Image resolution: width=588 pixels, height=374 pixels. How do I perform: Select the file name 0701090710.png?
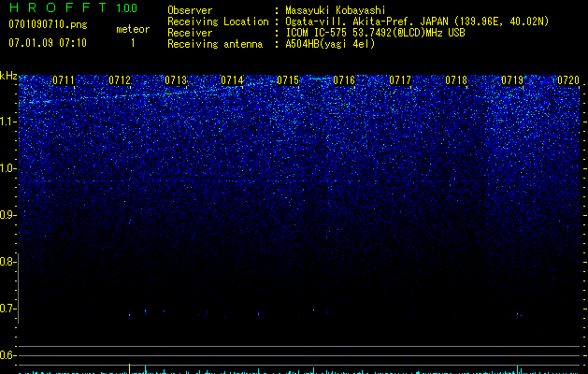point(48,24)
